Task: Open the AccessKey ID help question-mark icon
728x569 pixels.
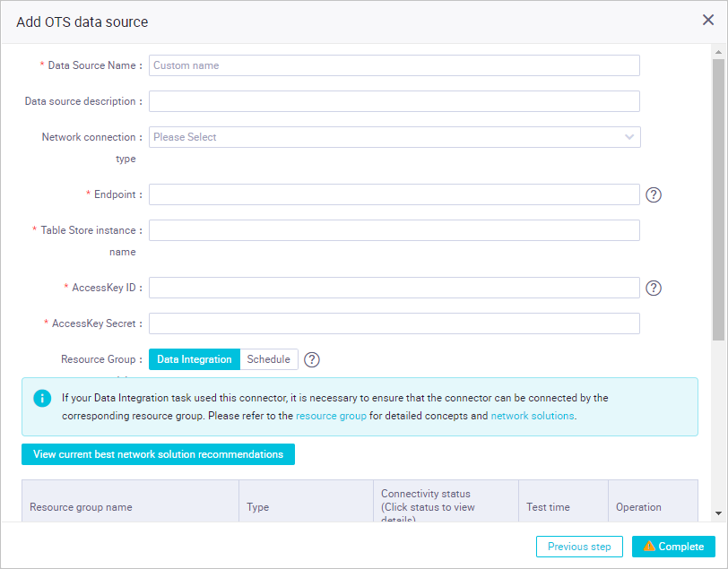Action: coord(654,289)
